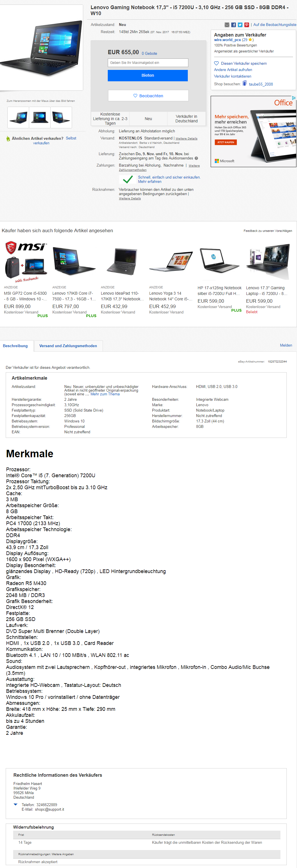Expand seller contact details with blue triangle
The height and width of the screenshot is (868, 297).
click(15, 804)
